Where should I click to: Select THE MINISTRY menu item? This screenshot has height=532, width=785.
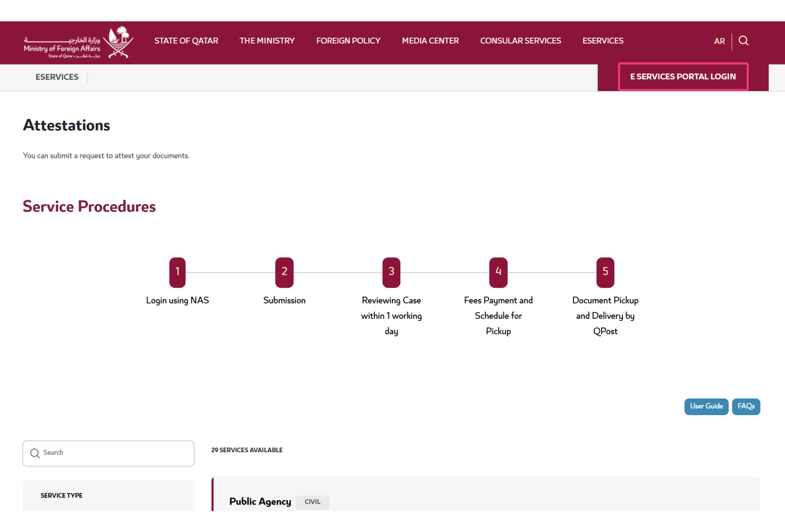tap(267, 41)
